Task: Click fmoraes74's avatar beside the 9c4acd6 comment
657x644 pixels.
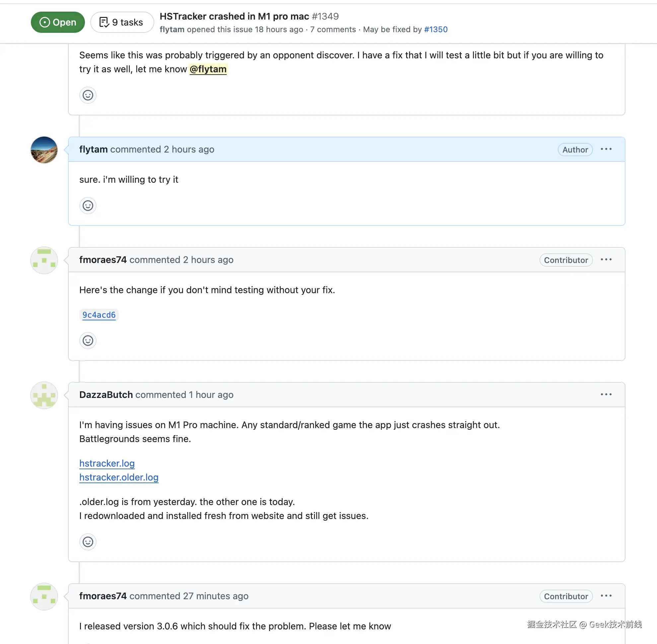Action: [x=44, y=260]
